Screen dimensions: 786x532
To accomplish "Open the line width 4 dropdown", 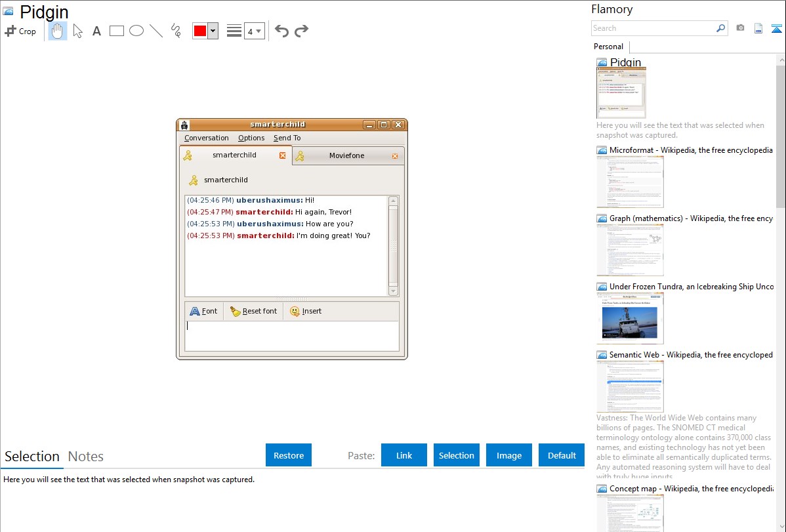I will pos(255,31).
